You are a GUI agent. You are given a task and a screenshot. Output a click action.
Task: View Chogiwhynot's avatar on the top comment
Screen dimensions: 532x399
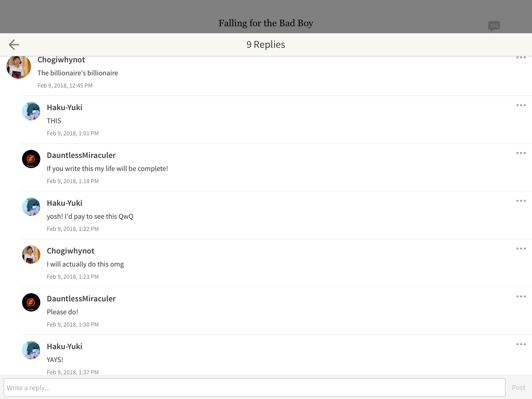click(19, 67)
